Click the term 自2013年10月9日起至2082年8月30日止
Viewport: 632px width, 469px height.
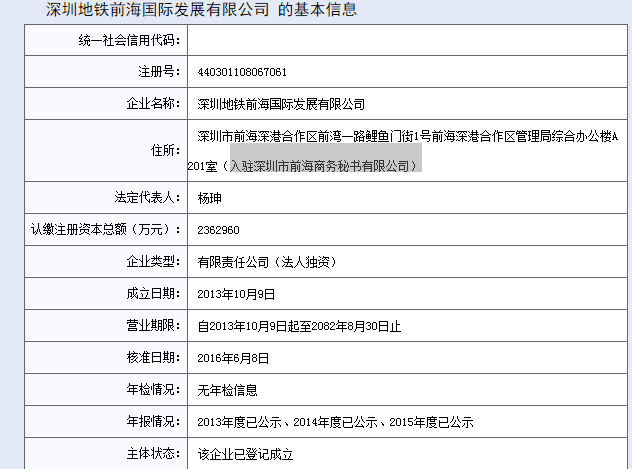[299, 326]
